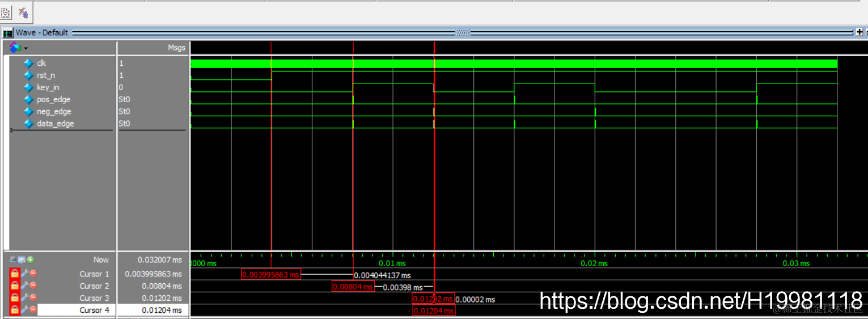Click pos_edge value St0 in Msgs column

tap(124, 99)
